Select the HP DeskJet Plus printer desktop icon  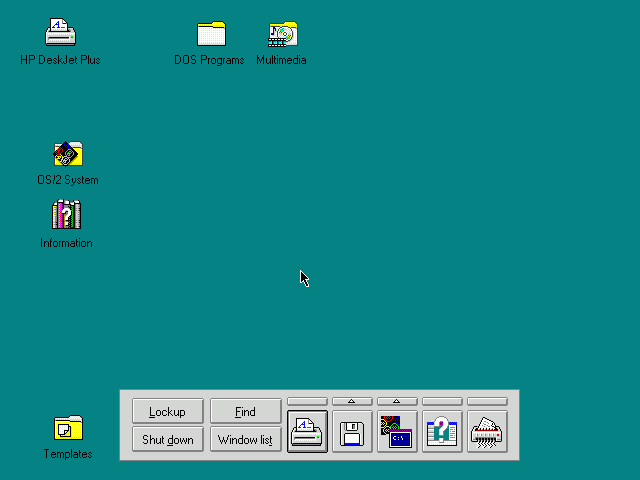(60, 32)
